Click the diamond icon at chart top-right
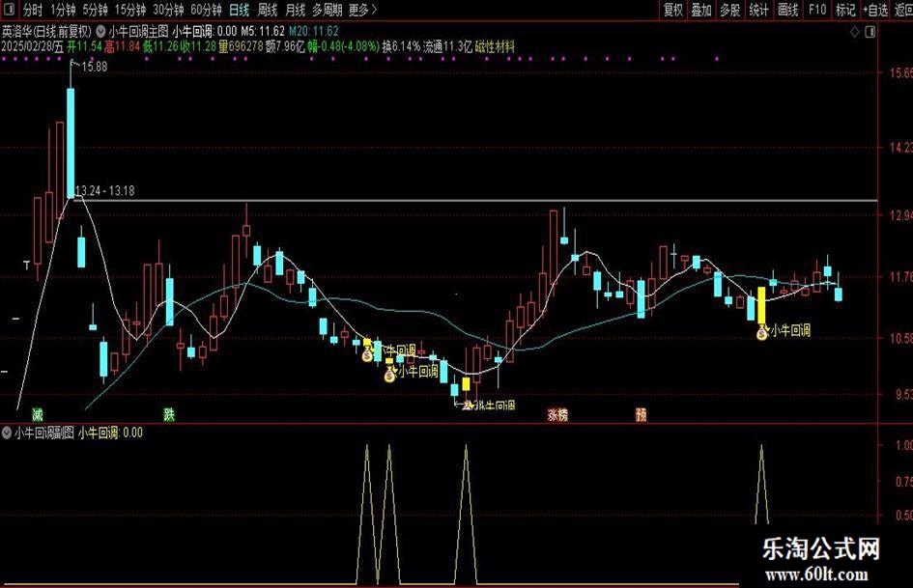The height and width of the screenshot is (588, 913). [855, 33]
